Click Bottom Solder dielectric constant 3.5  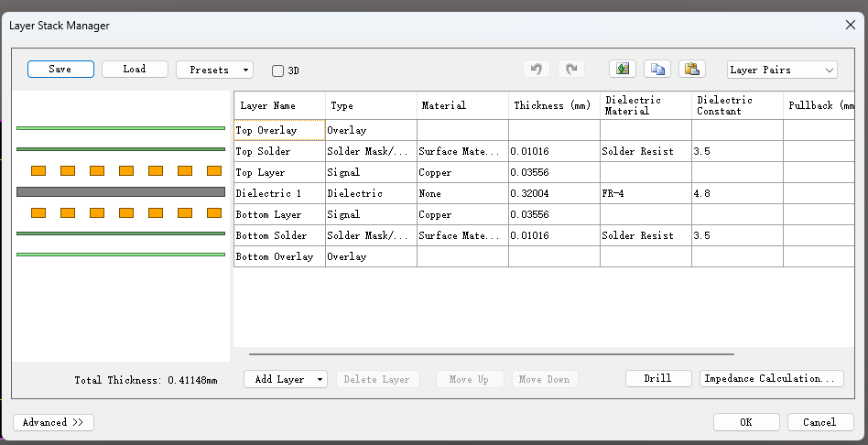point(737,235)
